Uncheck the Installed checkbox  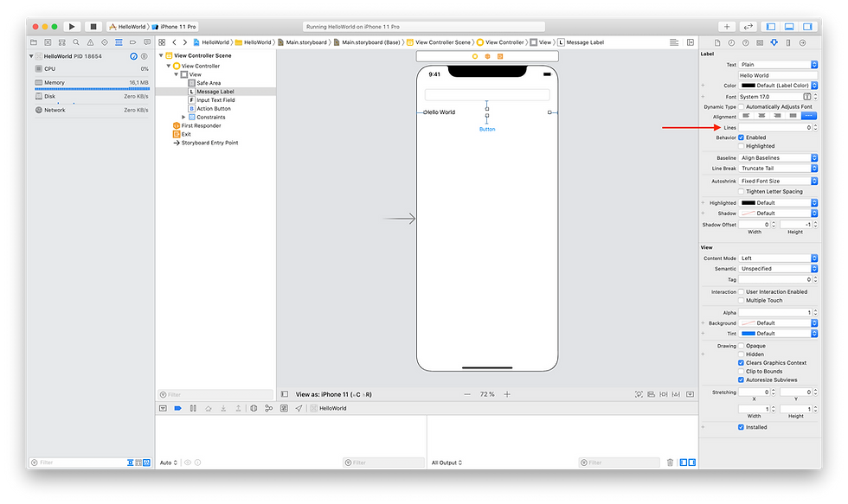(742, 427)
